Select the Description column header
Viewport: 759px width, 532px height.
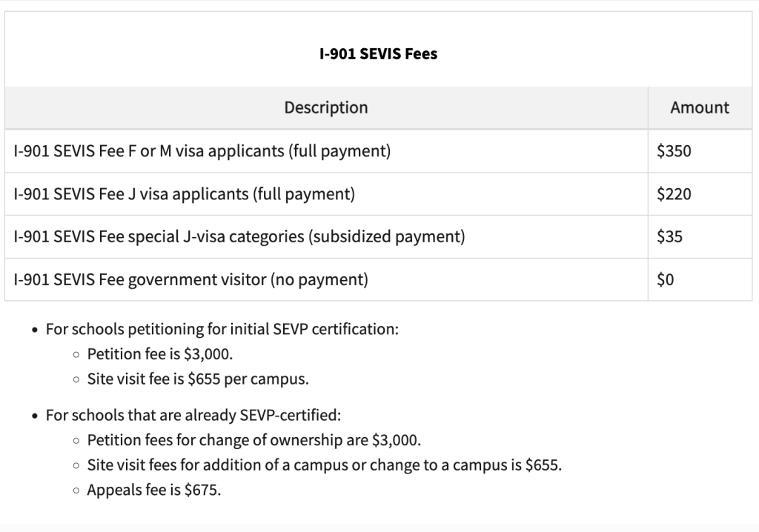pos(326,107)
